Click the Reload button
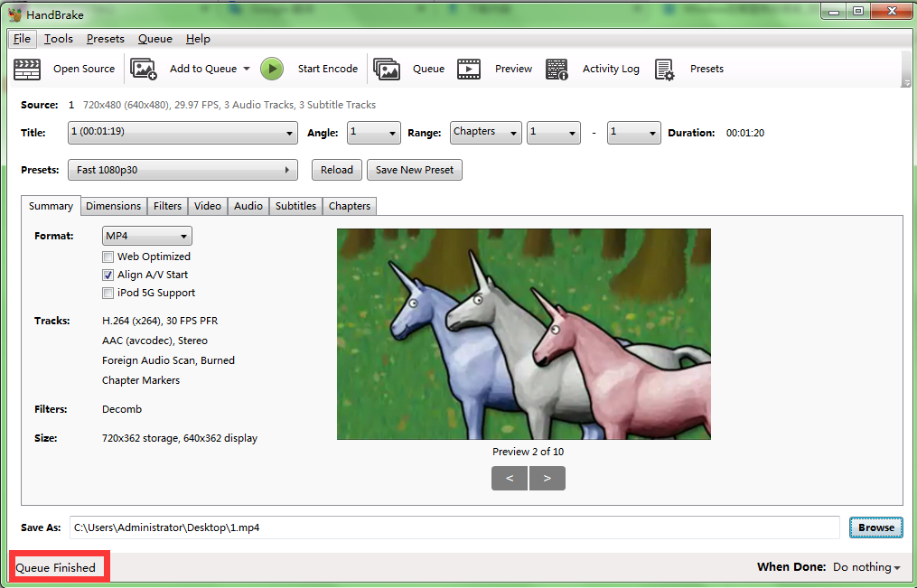The height and width of the screenshot is (588, 917). (x=337, y=170)
